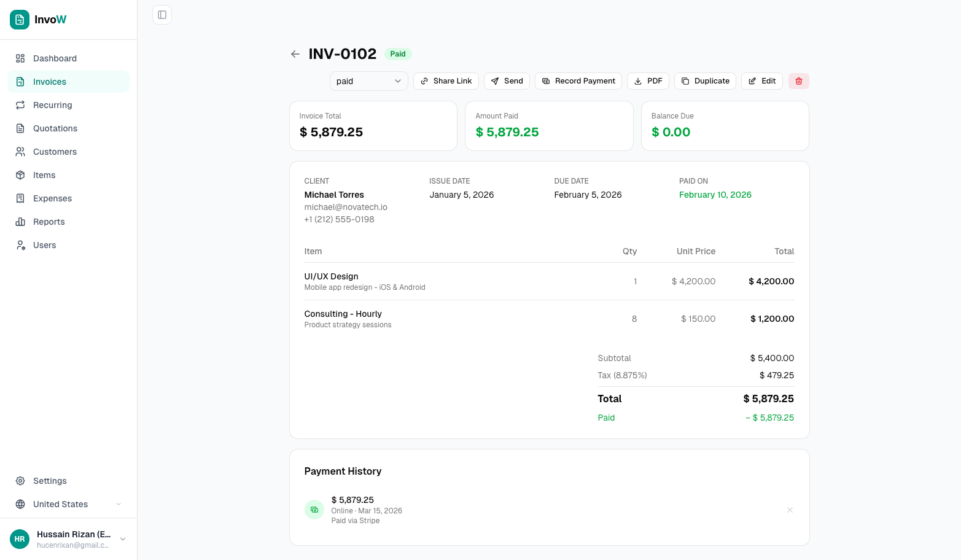Open the Users page

point(68,245)
